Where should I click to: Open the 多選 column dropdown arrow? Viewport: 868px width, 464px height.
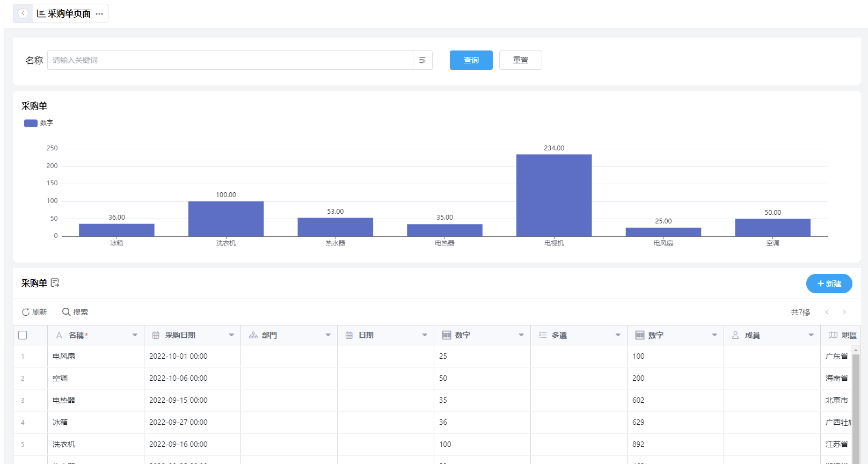click(x=618, y=335)
